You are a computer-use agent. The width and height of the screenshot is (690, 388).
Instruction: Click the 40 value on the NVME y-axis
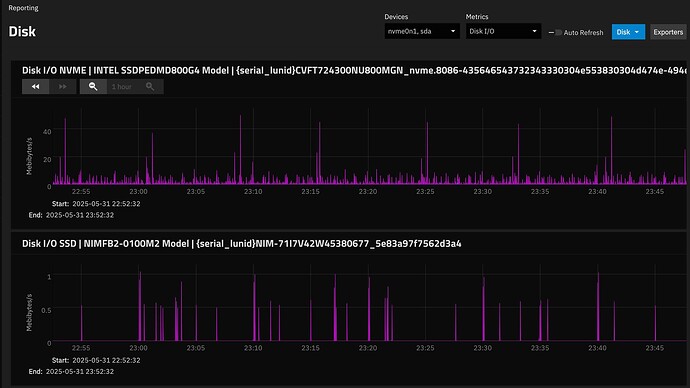(47, 132)
